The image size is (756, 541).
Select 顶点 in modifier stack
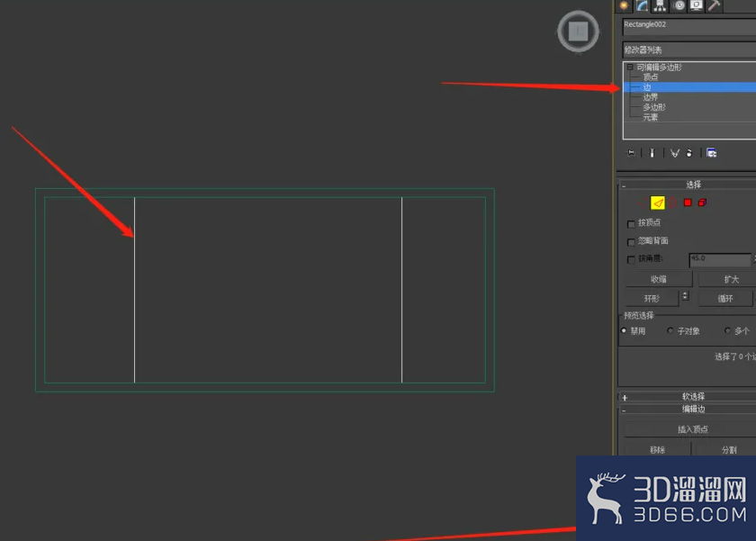(x=651, y=77)
